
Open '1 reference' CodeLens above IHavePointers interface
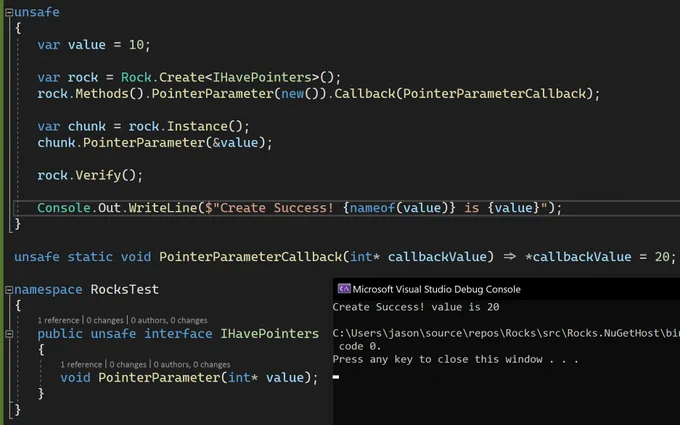pyautogui.click(x=58, y=320)
